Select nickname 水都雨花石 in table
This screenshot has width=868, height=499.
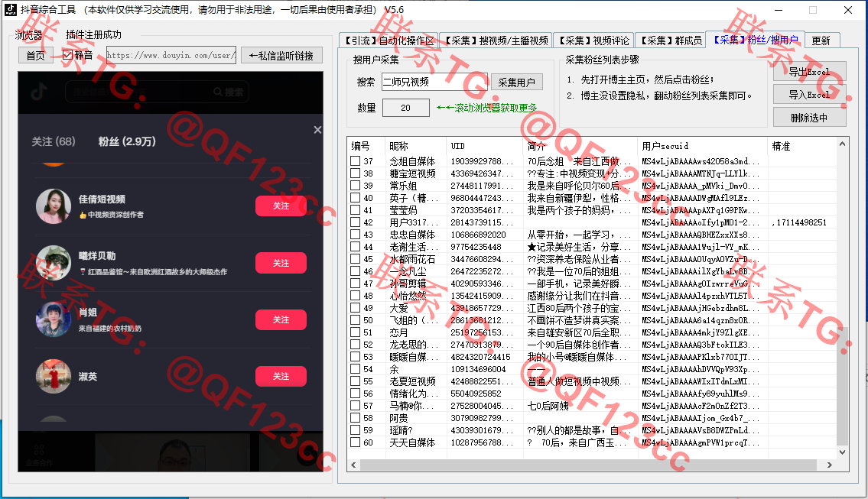tap(412, 258)
